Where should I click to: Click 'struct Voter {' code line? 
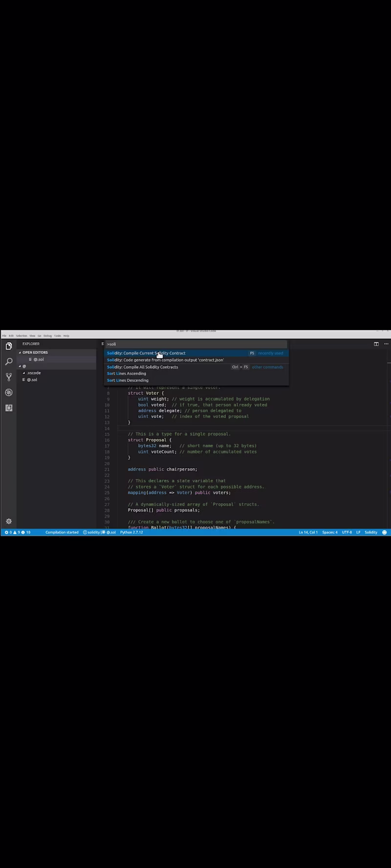click(x=146, y=393)
